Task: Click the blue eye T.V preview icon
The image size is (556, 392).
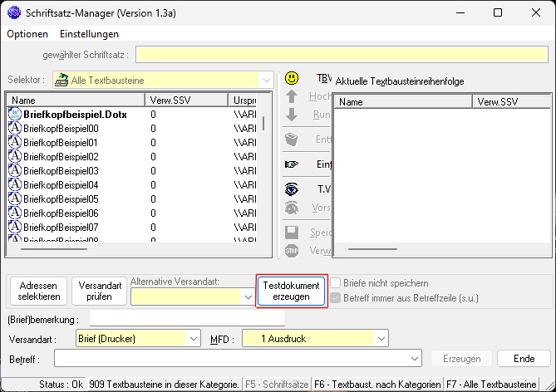Action: tap(292, 189)
